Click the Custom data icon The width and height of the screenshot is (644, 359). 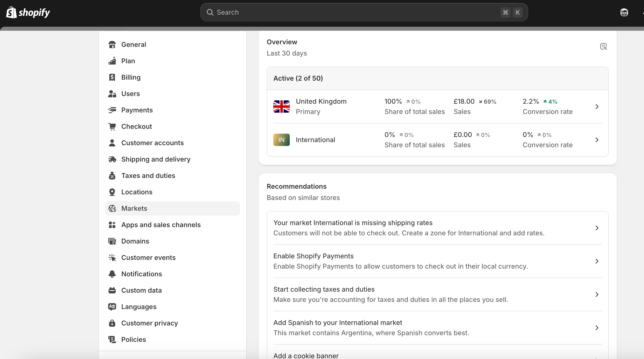click(x=112, y=290)
